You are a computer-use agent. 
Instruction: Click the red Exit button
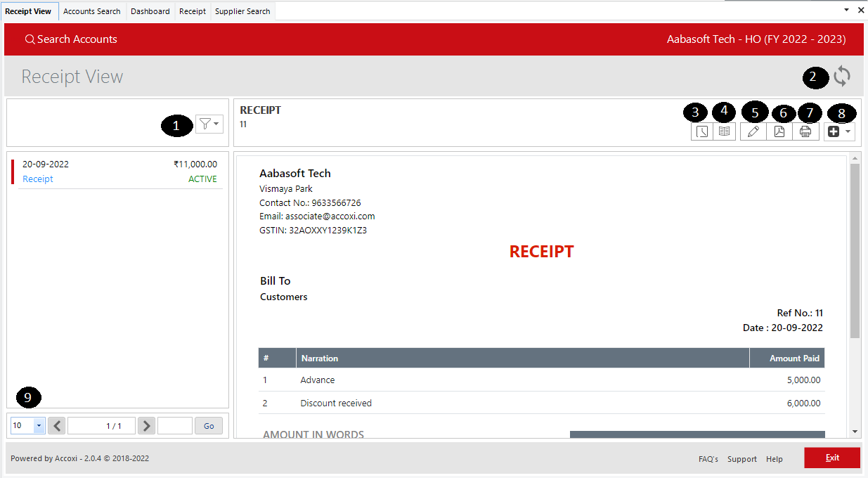(x=832, y=458)
